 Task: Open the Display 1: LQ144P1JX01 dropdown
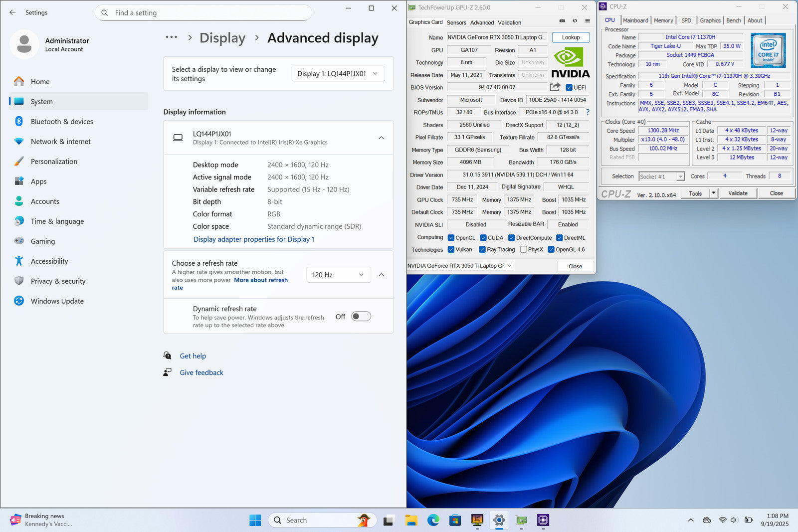tap(338, 74)
